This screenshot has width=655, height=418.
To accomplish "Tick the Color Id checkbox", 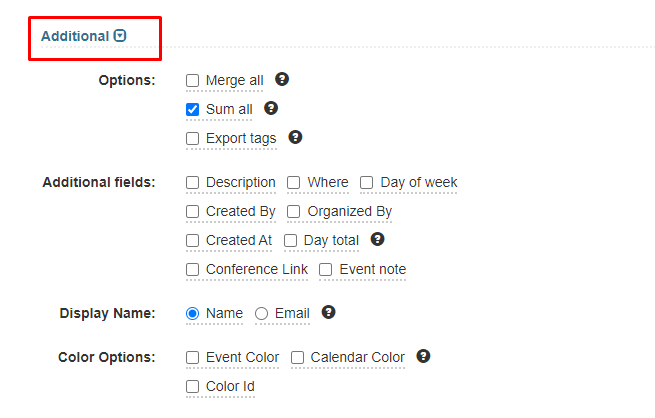I will (x=193, y=386).
